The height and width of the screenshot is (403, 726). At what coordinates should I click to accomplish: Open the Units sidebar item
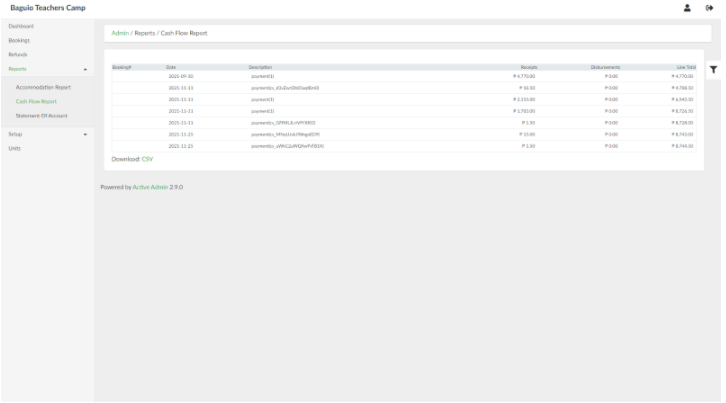(14, 148)
